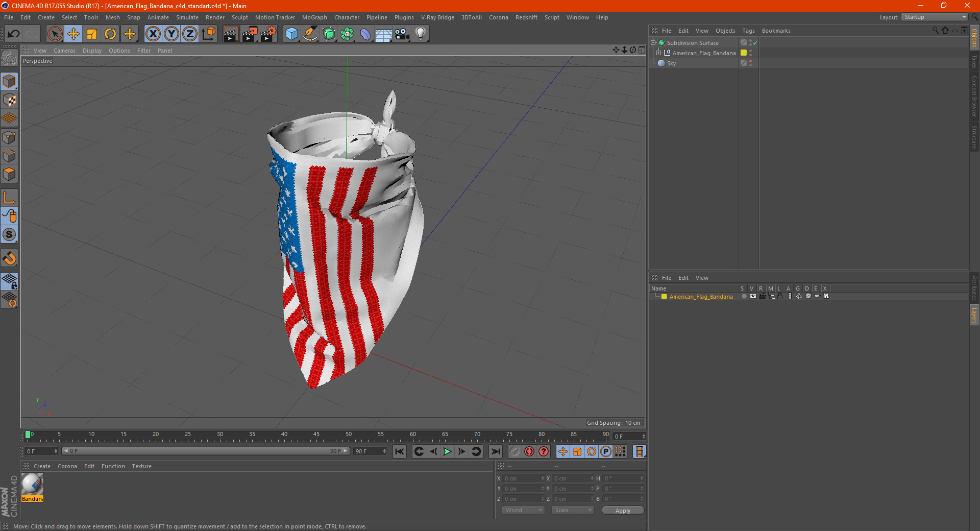Open the Scale mode dropdown

coord(572,510)
